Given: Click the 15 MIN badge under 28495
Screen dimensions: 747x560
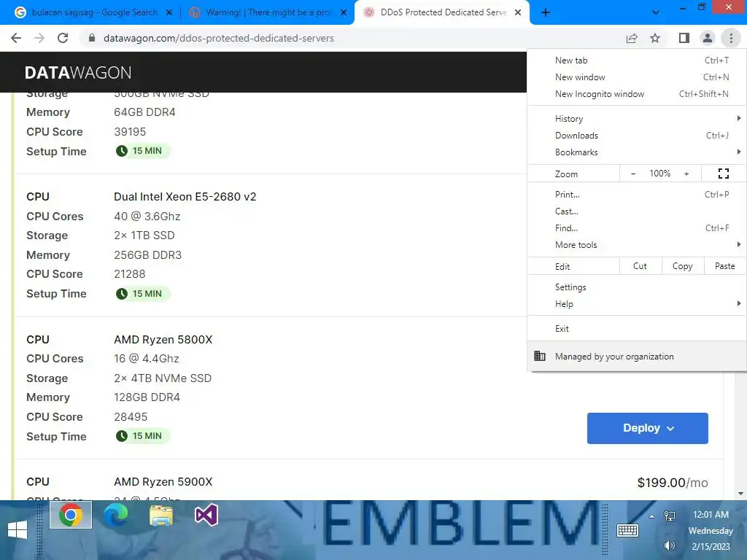Looking at the screenshot, I should coord(142,436).
